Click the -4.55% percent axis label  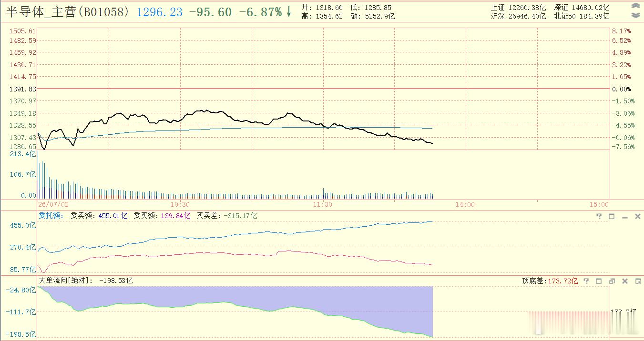coord(623,125)
